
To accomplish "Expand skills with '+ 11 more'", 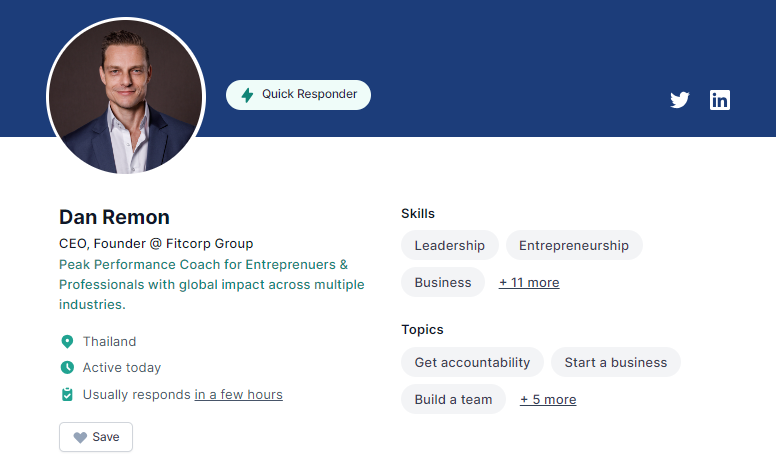I will coord(529,283).
